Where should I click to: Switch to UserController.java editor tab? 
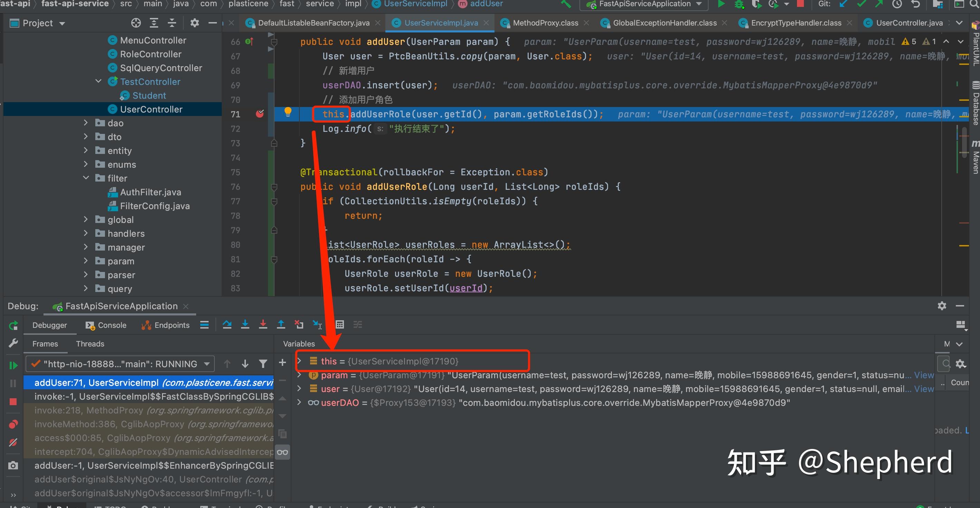(909, 23)
